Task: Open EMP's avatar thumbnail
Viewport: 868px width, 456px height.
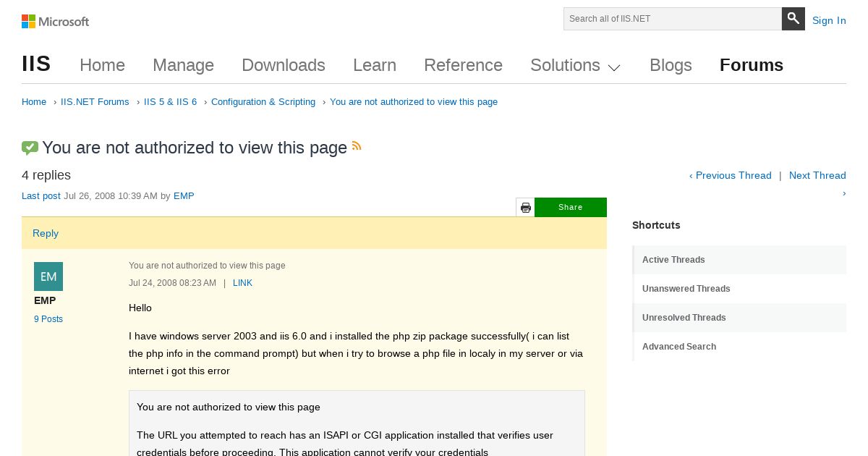Action: click(x=48, y=276)
